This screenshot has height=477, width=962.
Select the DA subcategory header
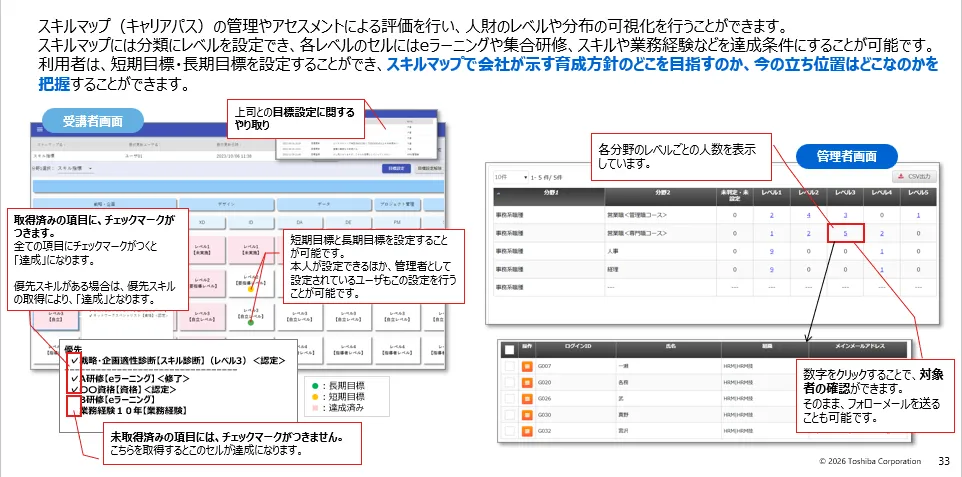click(299, 221)
